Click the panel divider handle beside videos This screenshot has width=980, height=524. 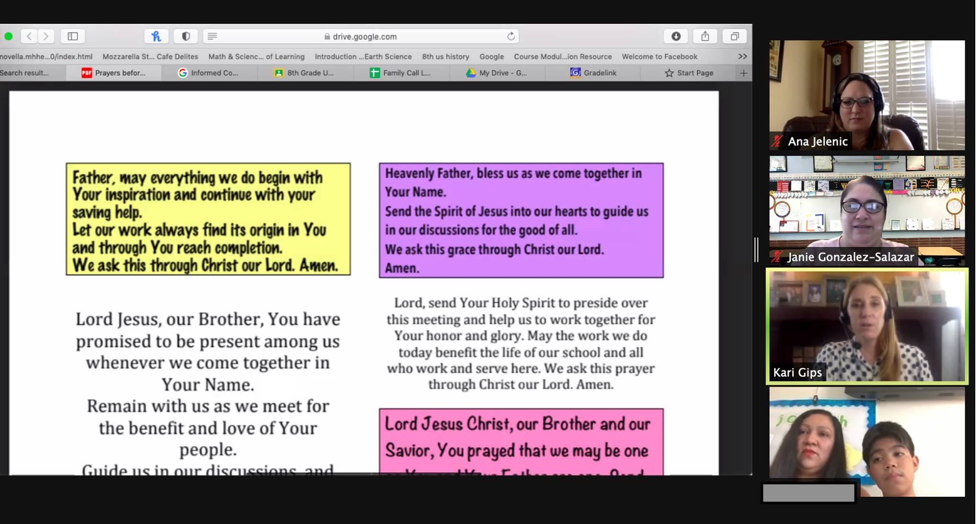pos(757,250)
